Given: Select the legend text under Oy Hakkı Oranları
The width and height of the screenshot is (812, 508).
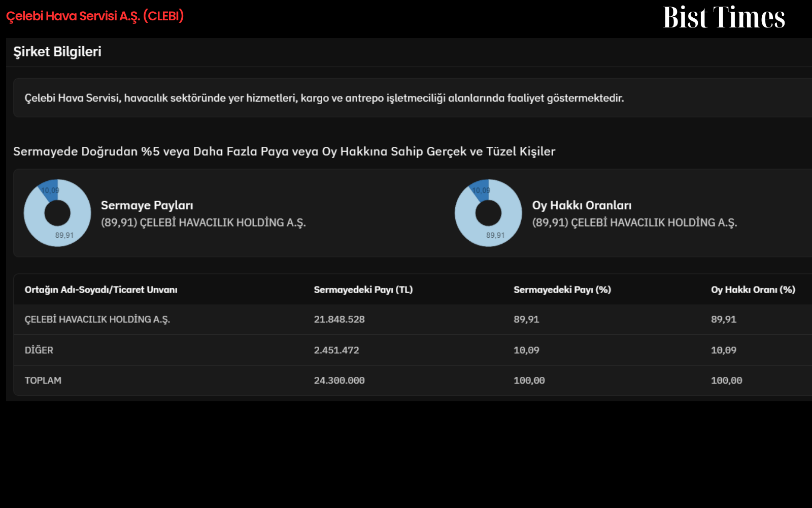Looking at the screenshot, I should click(634, 223).
